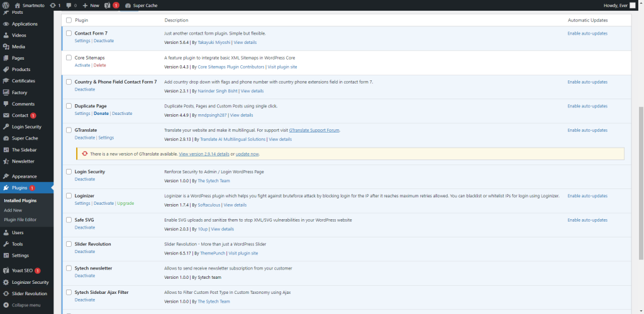
Task: Open Slider Revolution Visit plugin site link
Action: click(x=243, y=253)
